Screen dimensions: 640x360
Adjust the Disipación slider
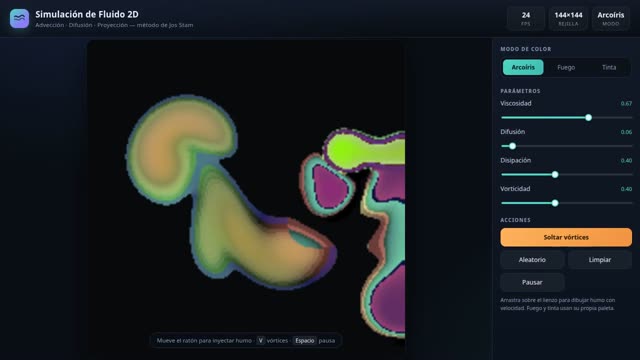pos(566,175)
